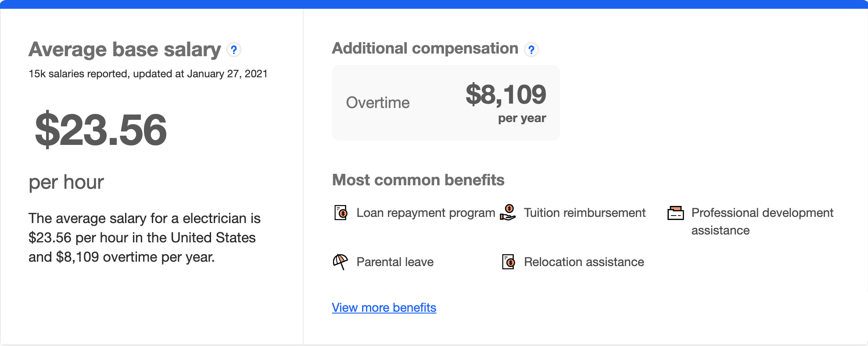Click the Average base salary heading
The height and width of the screenshot is (346, 868).
point(125,50)
